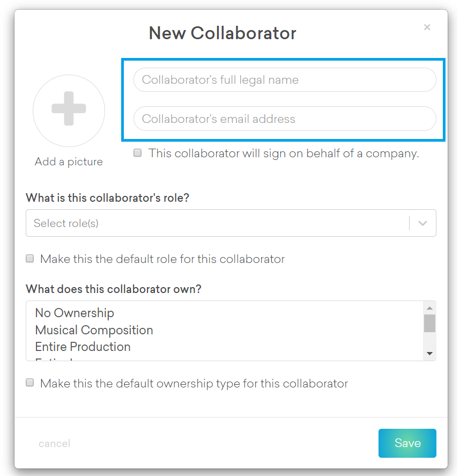Choose 'Musical Composition' ownership option
The height and width of the screenshot is (476, 460).
pyautogui.click(x=94, y=330)
